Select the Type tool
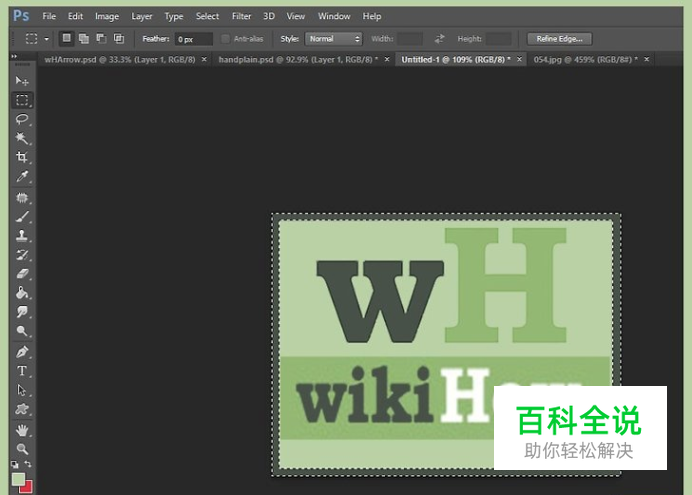Viewport: 692px width, 495px height. tap(22, 371)
